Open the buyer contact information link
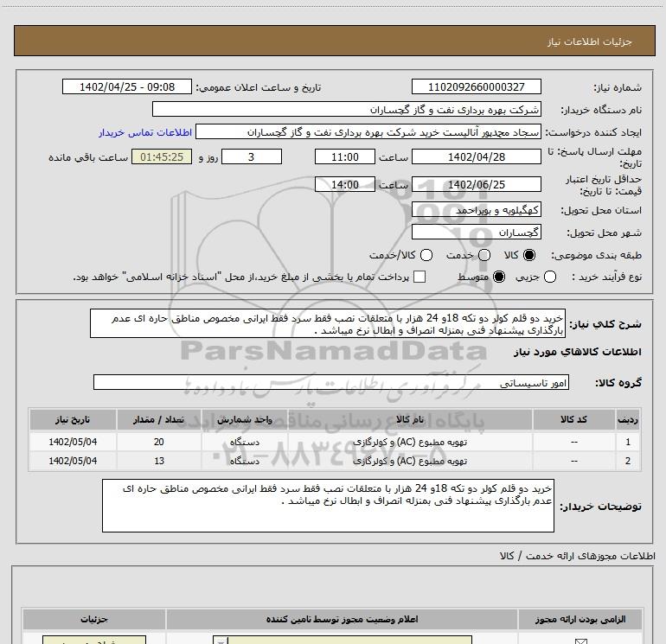 pyautogui.click(x=145, y=133)
